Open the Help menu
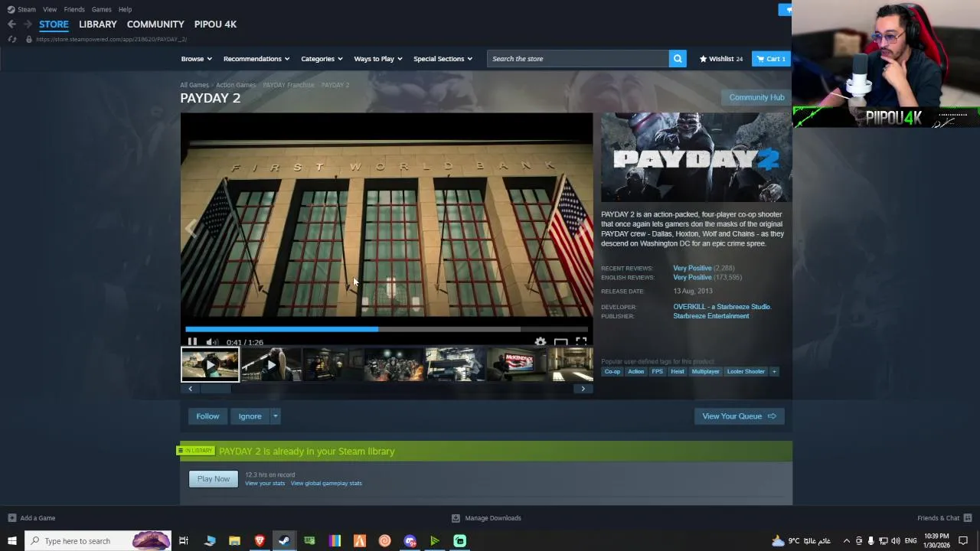The image size is (980, 551). pyautogui.click(x=125, y=9)
